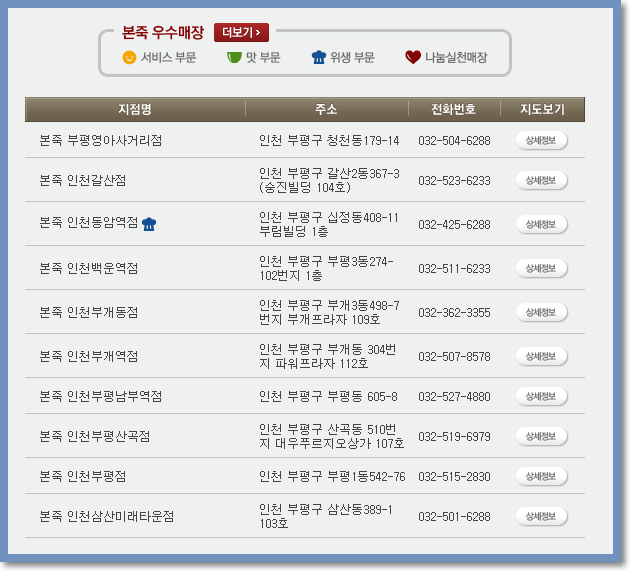Click the 더보기 button beside 본죽 우수매장
This screenshot has height=571, width=630.
coord(241,33)
